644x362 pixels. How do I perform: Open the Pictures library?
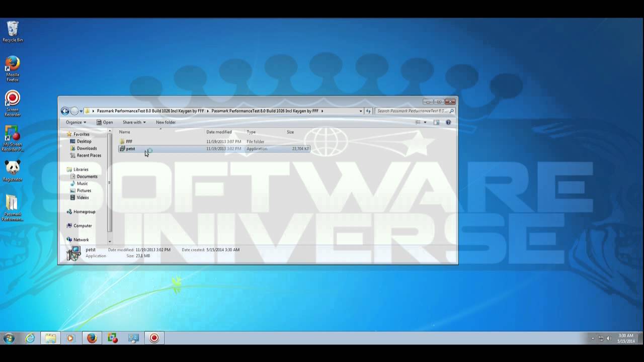click(84, 191)
